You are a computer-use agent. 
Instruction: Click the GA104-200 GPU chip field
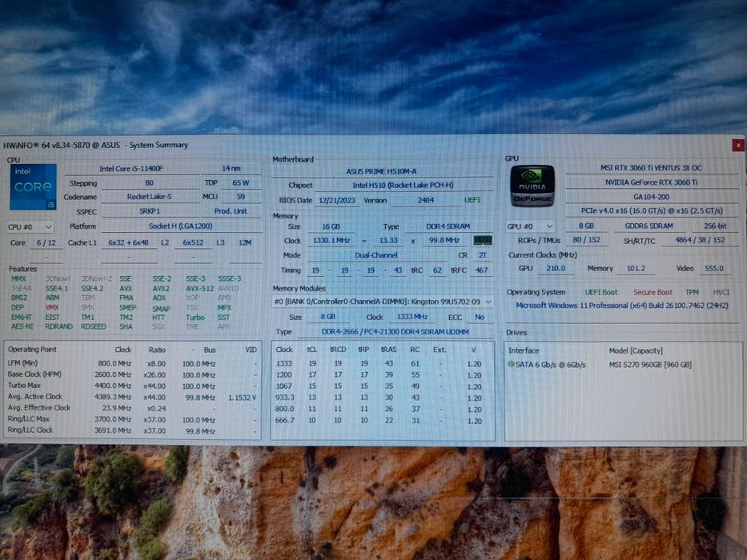651,197
